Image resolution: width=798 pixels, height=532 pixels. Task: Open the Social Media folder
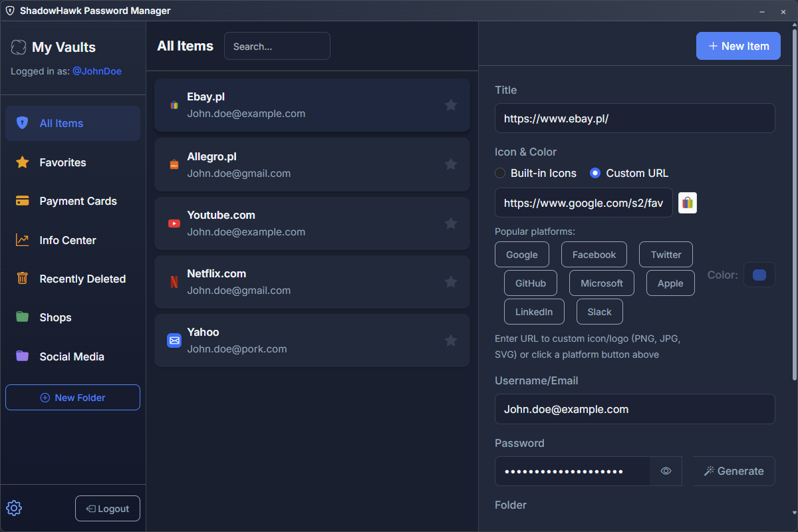[73, 356]
